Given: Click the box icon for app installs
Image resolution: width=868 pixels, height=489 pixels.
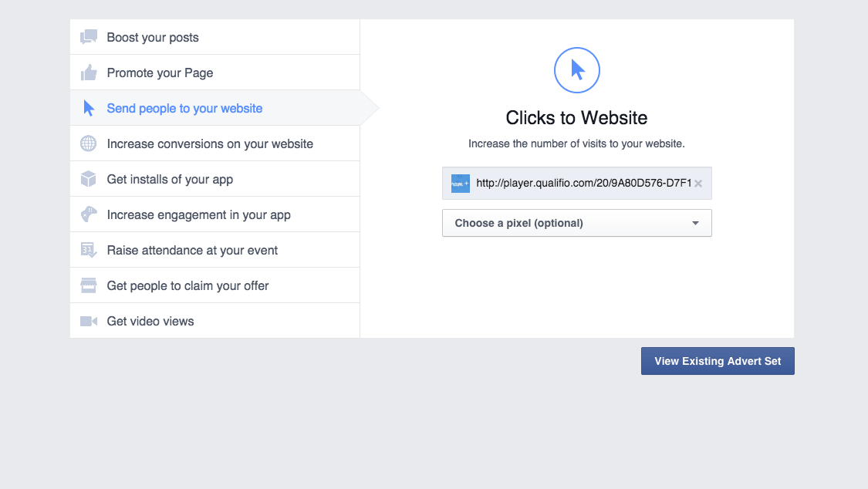Looking at the screenshot, I should point(89,179).
